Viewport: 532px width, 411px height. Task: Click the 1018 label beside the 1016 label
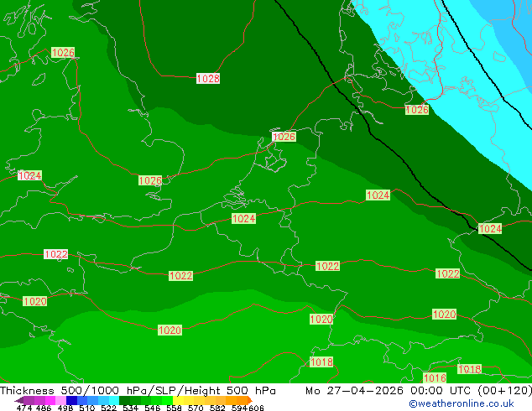pyautogui.click(x=470, y=369)
